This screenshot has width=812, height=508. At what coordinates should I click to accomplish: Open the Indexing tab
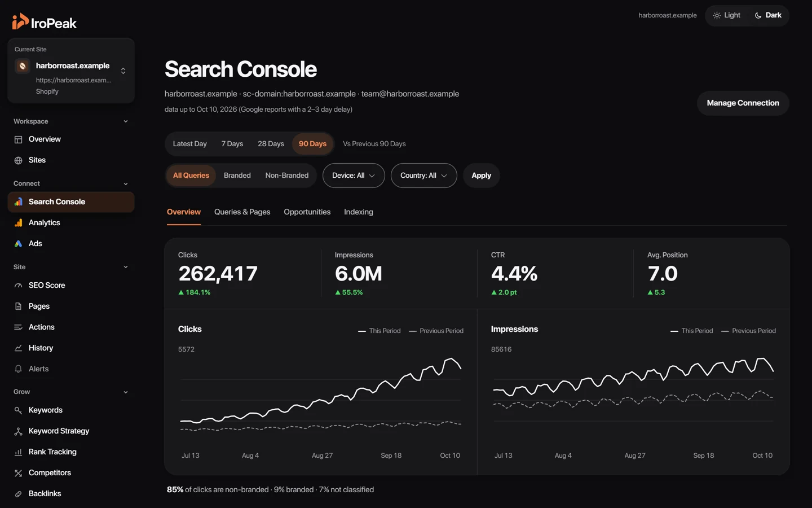pyautogui.click(x=359, y=212)
